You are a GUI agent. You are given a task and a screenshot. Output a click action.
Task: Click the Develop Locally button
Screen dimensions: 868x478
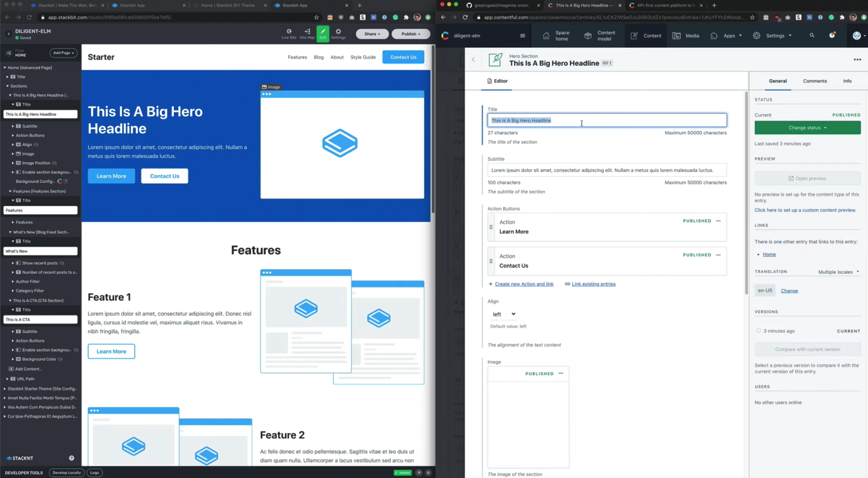pyautogui.click(x=66, y=473)
